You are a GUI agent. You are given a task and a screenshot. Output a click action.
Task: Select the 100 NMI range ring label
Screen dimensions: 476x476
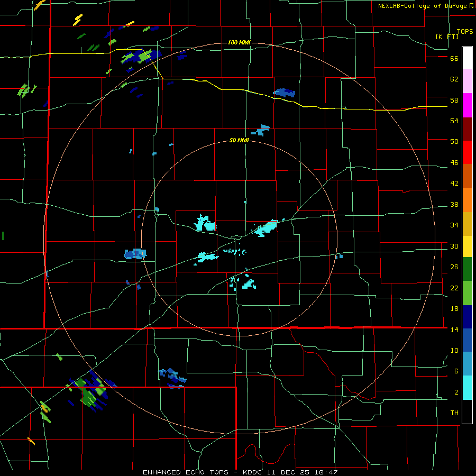tap(239, 42)
